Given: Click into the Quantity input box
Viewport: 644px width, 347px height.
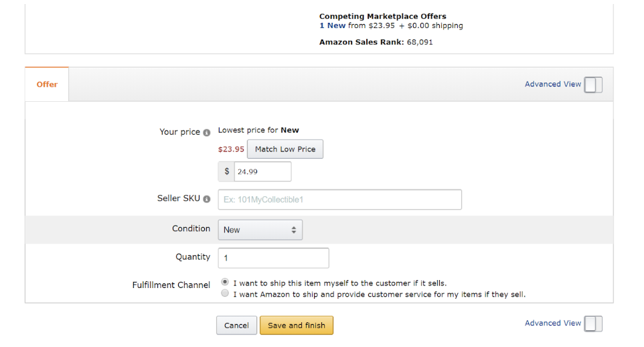Looking at the screenshot, I should pos(274,258).
